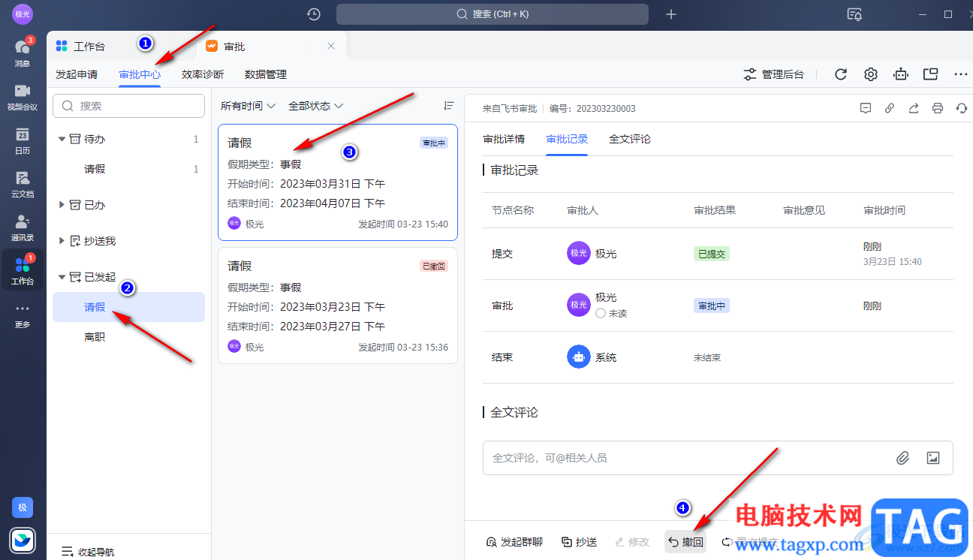
Task: Open Cloud Docs in the sidebar
Action: click(x=23, y=184)
